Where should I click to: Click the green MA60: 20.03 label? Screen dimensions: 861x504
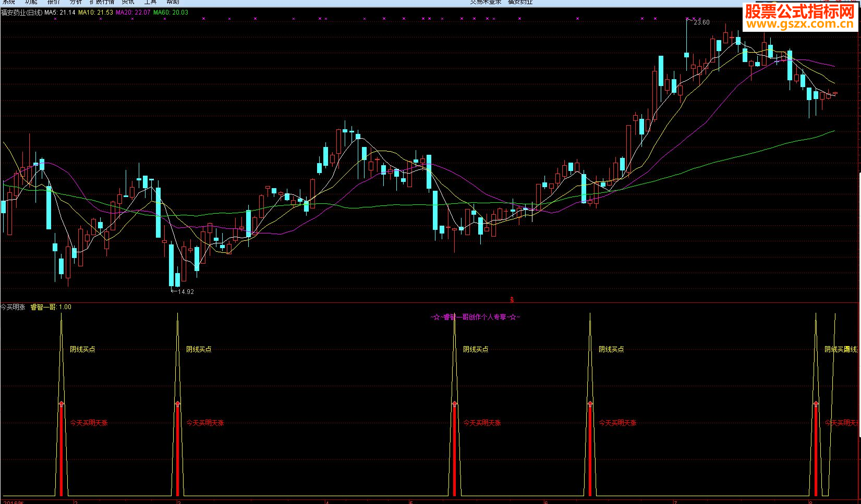click(x=171, y=13)
